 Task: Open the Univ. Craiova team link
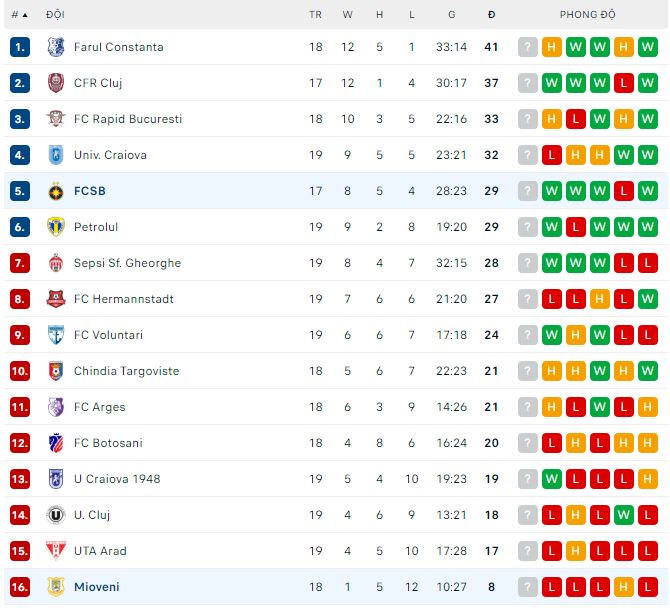110,155
